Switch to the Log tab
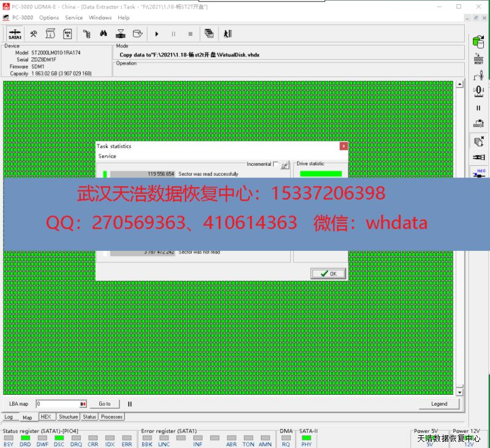490x448 pixels. (9, 417)
